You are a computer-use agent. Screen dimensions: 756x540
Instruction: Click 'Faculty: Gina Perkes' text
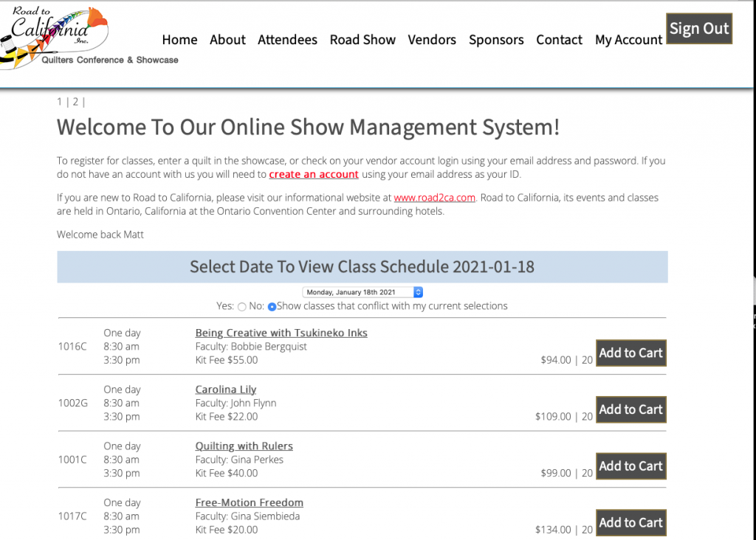coord(239,460)
